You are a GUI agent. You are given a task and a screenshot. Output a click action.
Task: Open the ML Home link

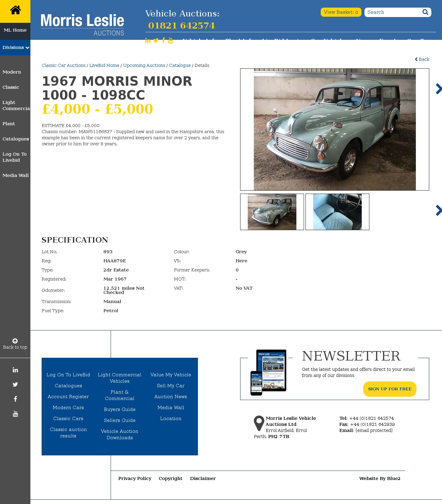coord(15,30)
